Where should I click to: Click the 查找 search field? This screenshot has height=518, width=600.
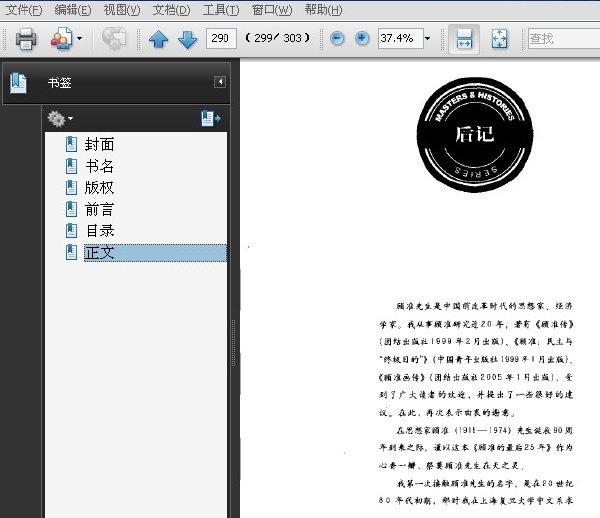(564, 38)
